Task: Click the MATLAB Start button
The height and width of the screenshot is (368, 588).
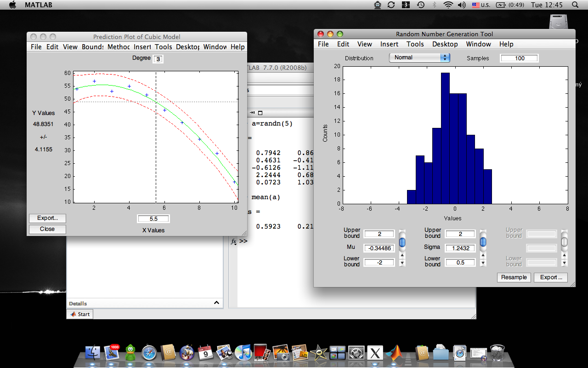Action: tap(80, 314)
